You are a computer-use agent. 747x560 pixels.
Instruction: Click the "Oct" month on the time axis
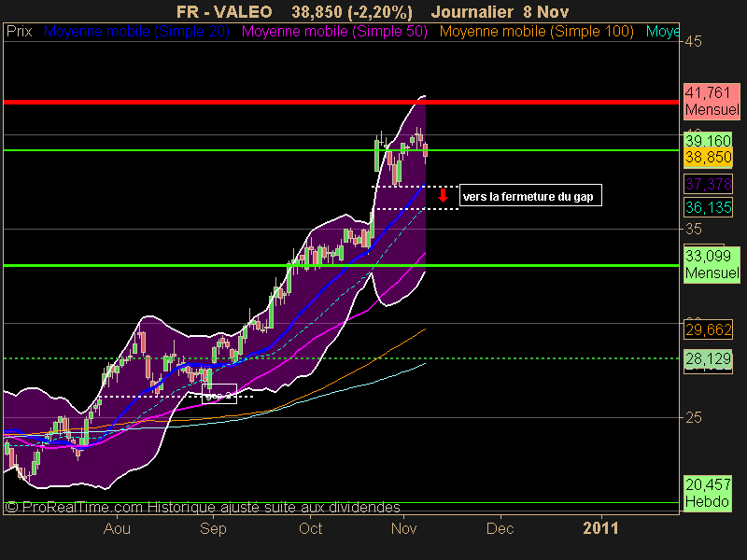click(310, 528)
